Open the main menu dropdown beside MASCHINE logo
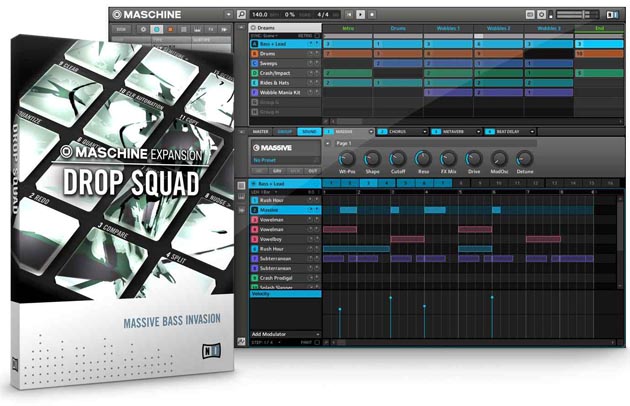630x406 pixels. pos(229,14)
